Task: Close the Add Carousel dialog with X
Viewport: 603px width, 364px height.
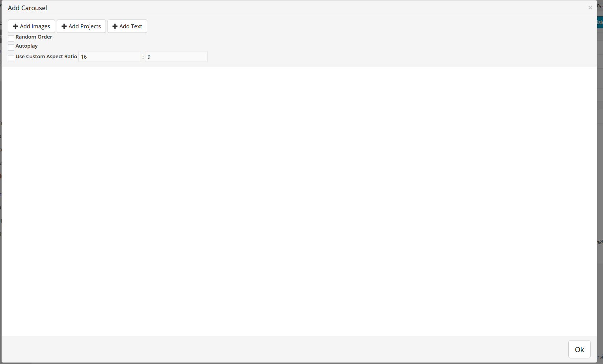Action: pos(590,8)
